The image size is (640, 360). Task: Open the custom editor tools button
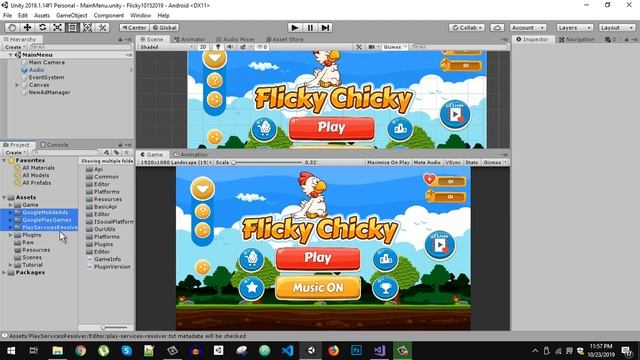(102, 27)
